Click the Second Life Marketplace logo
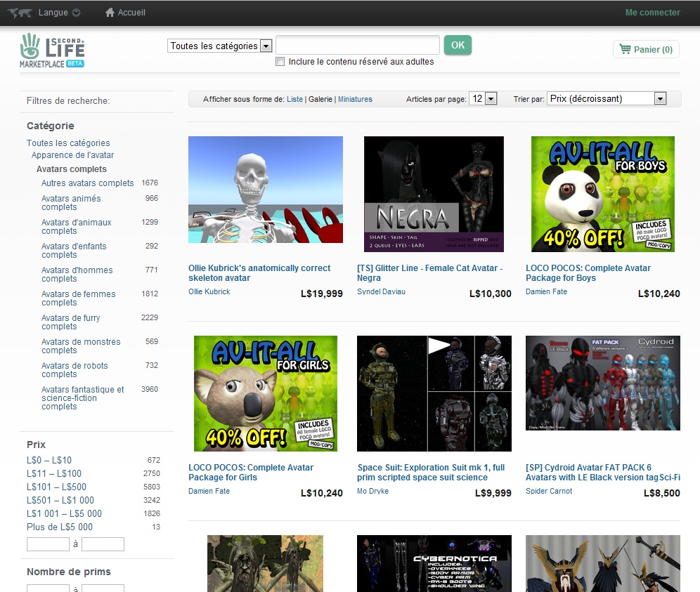Screen dimensions: 700x592 pyautogui.click(x=52, y=51)
